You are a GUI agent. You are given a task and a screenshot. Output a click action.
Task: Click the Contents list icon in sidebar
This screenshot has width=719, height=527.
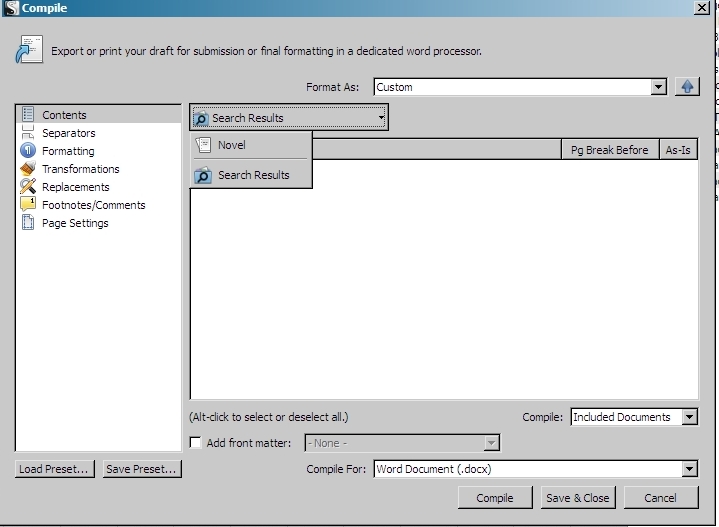28,115
